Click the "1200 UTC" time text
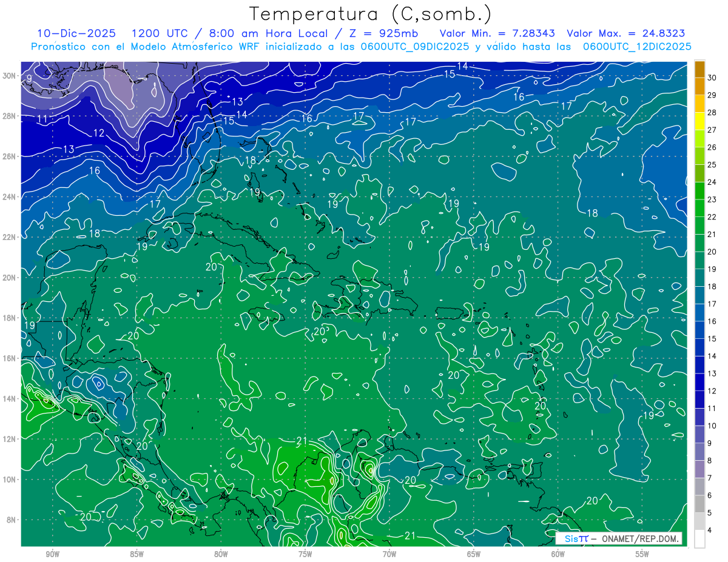 pos(161,34)
